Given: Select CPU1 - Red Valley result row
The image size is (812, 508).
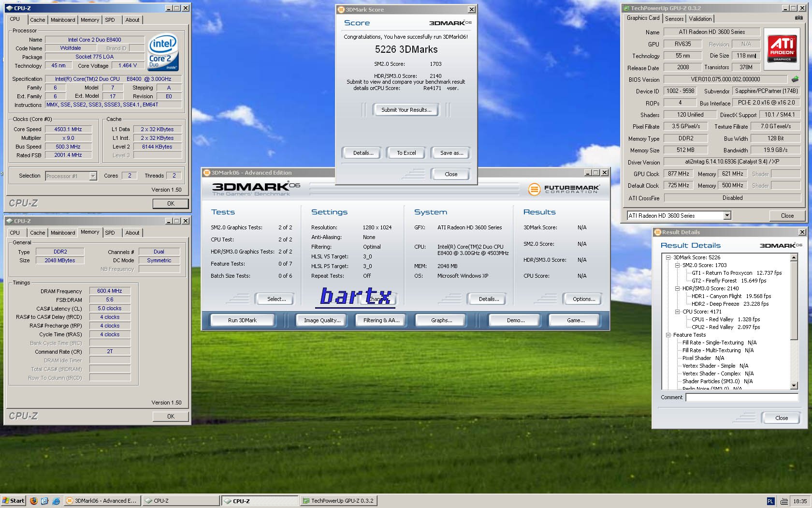Looking at the screenshot, I should point(725,319).
